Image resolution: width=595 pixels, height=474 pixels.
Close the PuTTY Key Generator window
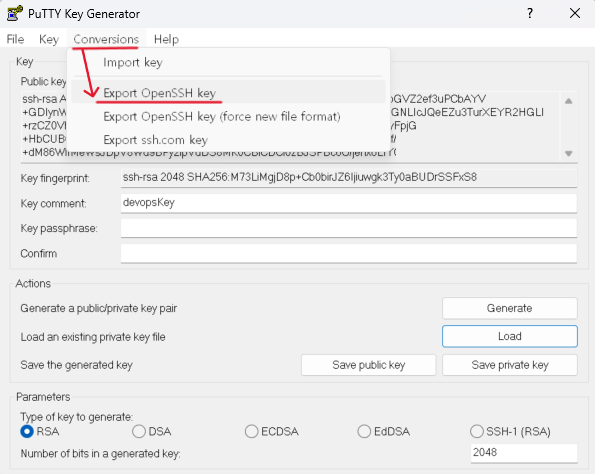[x=575, y=14]
